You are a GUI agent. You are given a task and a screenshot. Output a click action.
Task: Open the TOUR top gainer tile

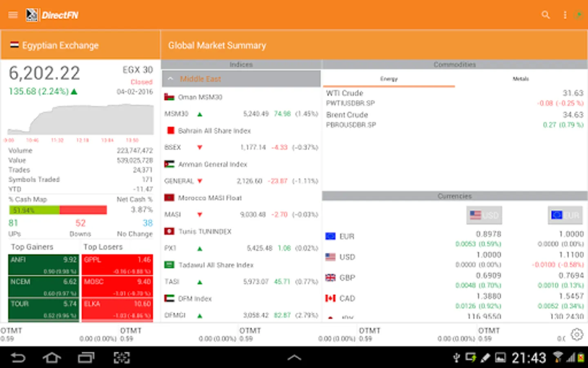44,309
